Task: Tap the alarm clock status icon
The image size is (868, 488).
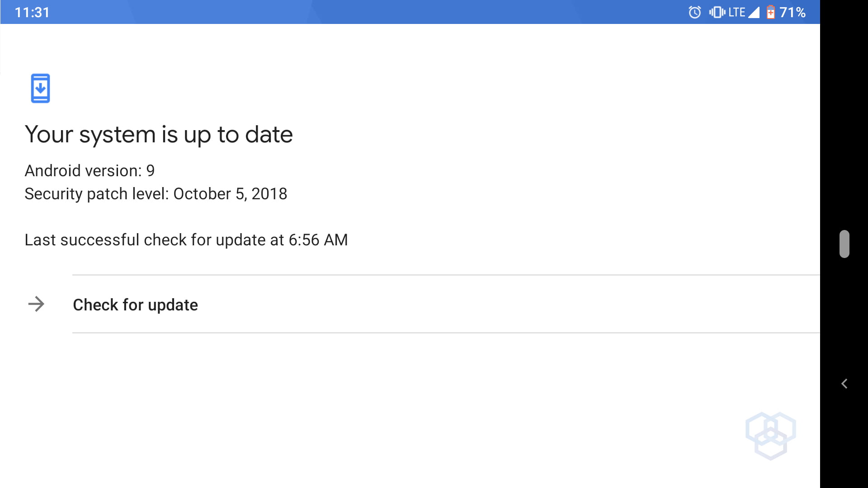Action: (694, 12)
